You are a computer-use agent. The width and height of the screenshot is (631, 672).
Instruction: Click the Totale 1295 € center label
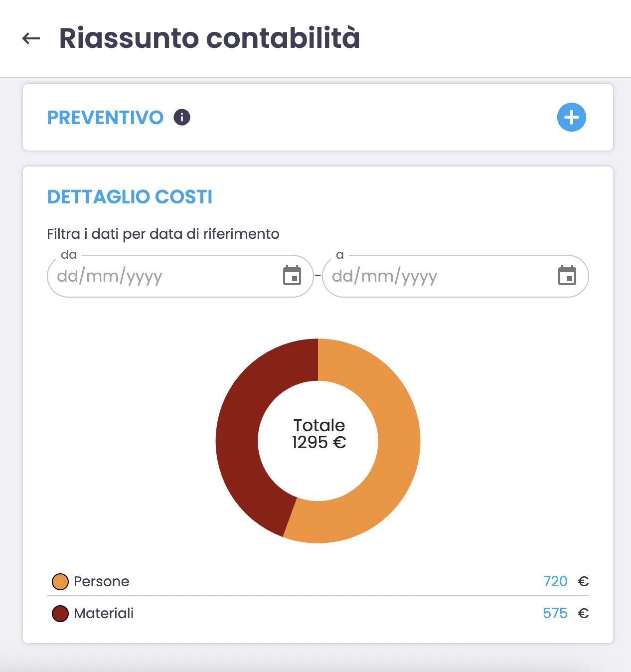(x=319, y=434)
